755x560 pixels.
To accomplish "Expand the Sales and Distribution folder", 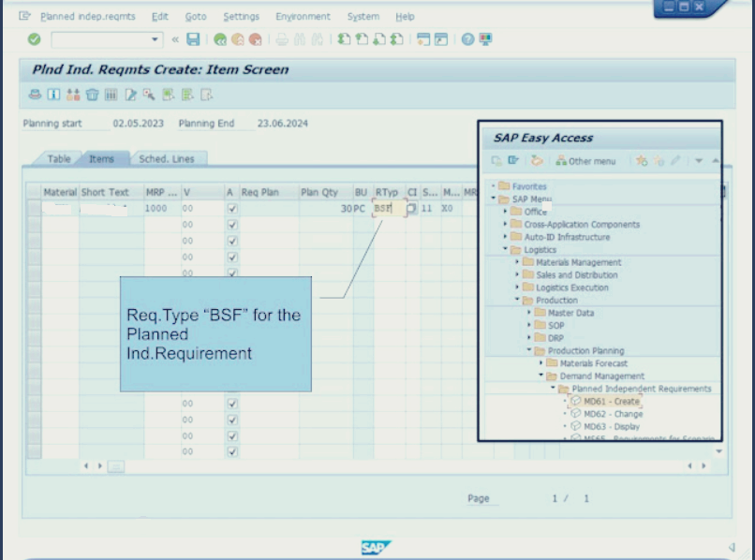I will point(517,274).
